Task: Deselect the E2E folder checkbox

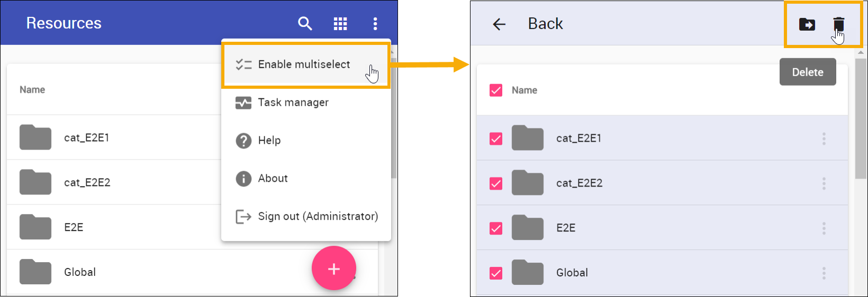Action: click(496, 228)
